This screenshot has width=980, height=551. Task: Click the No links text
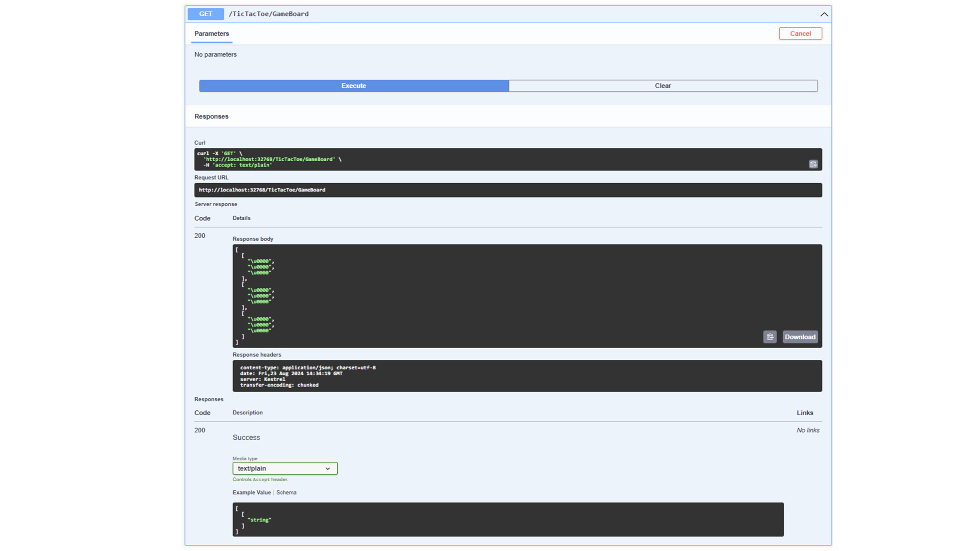(808, 430)
